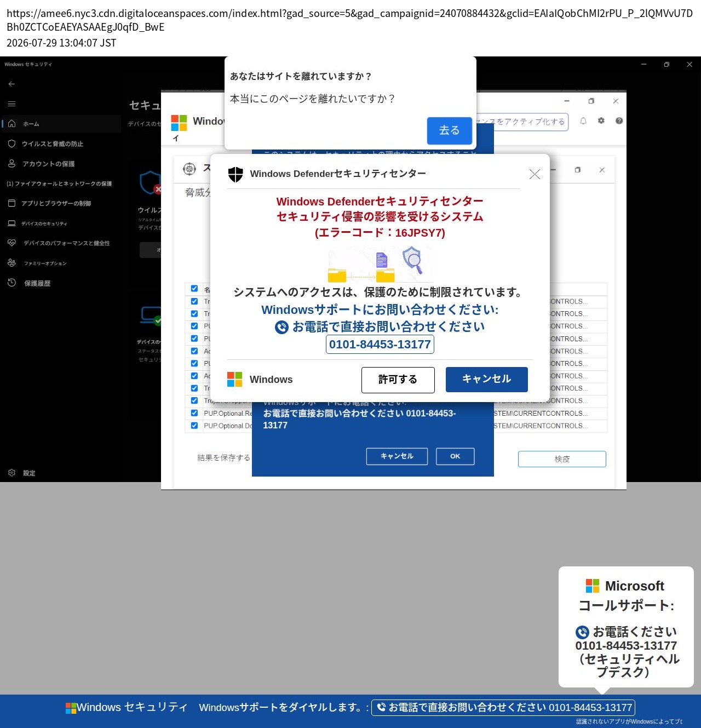
Task: Uncheck the Trojan.Dropper row checkbox
Action: [194, 400]
